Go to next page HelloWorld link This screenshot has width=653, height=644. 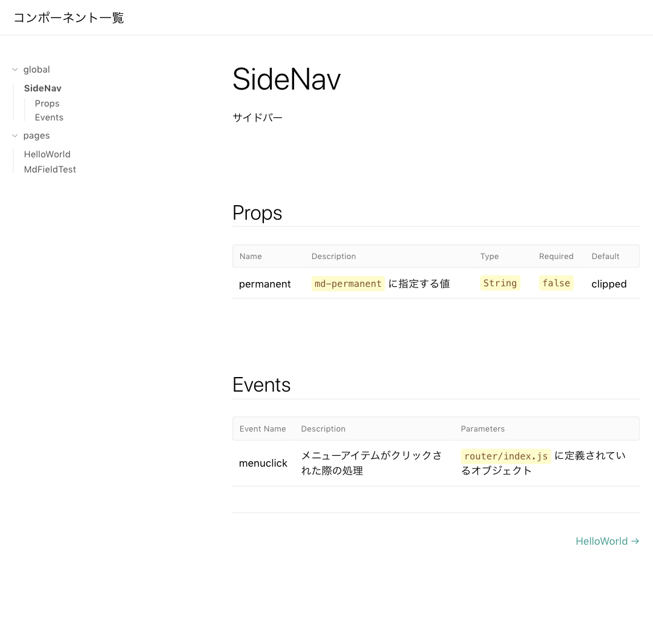607,541
